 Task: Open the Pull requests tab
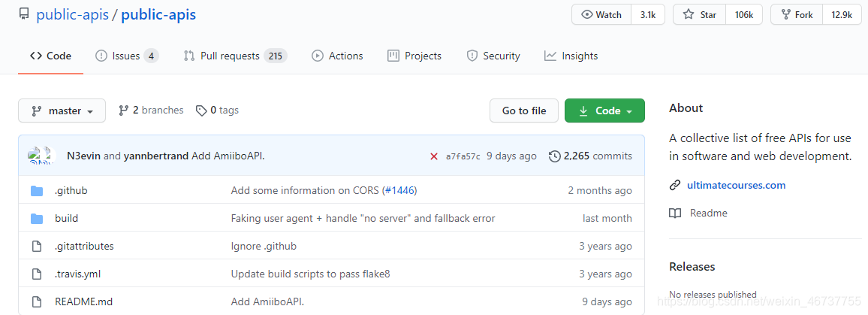click(235, 56)
